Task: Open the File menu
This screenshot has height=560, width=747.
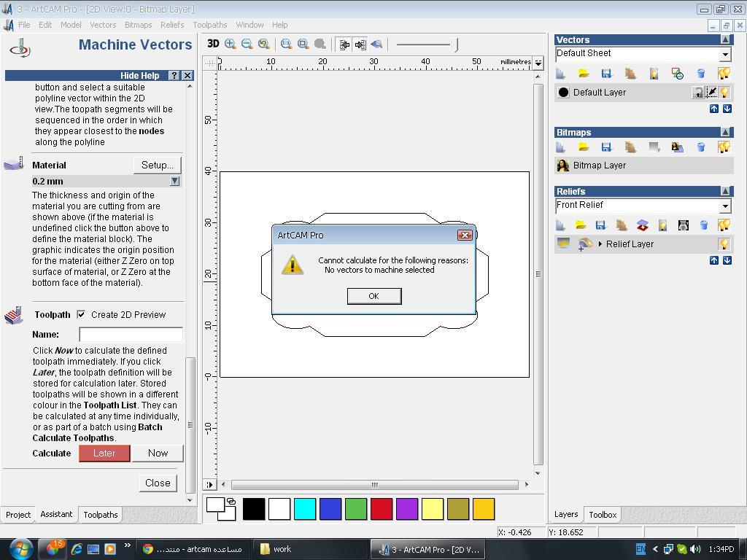Action: (x=24, y=25)
